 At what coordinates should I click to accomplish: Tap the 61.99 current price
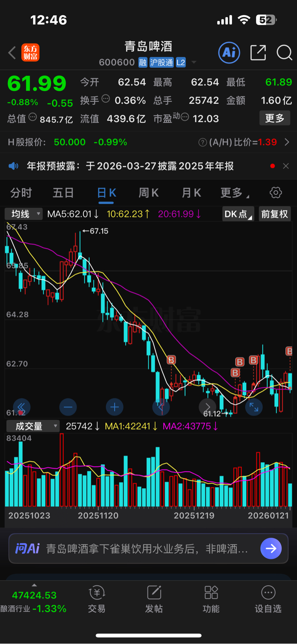click(37, 84)
